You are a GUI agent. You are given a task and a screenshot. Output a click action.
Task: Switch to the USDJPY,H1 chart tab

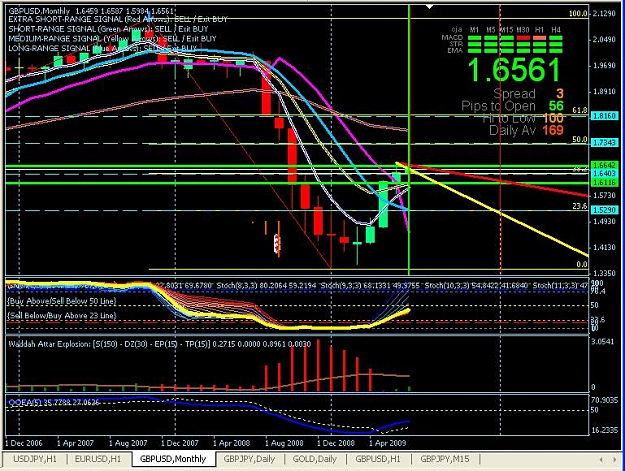coord(35,459)
